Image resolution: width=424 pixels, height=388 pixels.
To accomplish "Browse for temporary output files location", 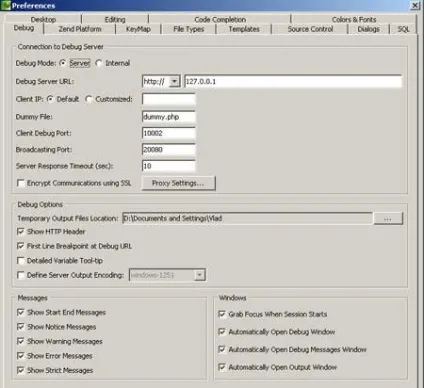I will (388, 219).
